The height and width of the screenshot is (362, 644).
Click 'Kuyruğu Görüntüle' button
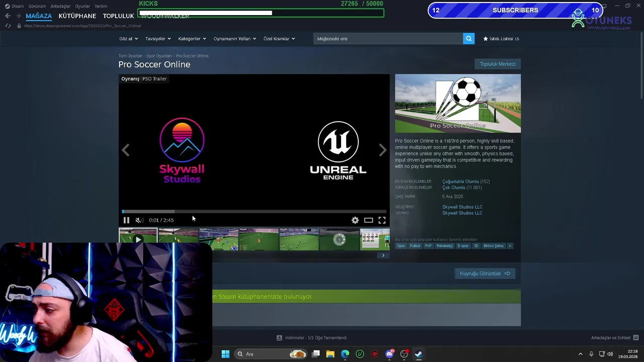pyautogui.click(x=485, y=274)
